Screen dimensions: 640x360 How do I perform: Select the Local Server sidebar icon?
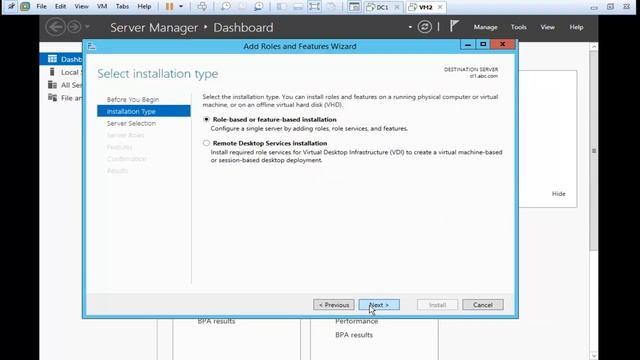pyautogui.click(x=52, y=72)
